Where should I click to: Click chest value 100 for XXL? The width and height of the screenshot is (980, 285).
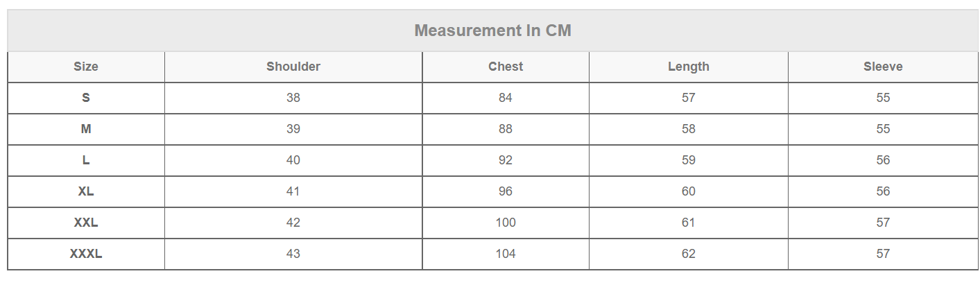506,223
